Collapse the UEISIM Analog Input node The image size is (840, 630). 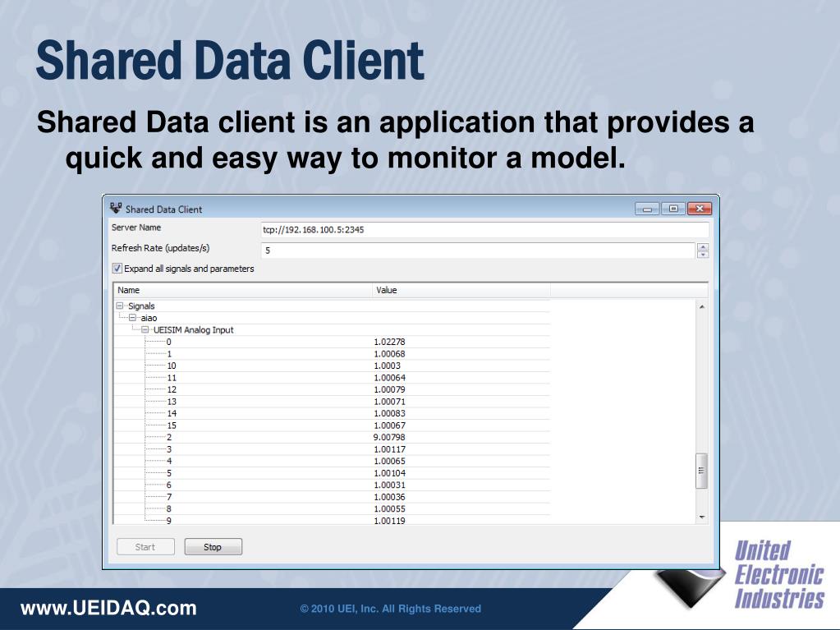(x=145, y=329)
